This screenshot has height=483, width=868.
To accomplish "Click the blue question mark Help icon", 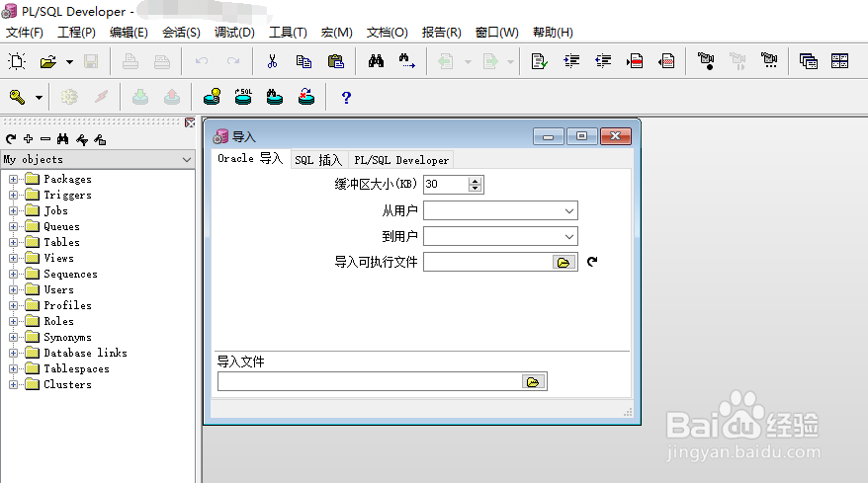I will pyautogui.click(x=346, y=98).
